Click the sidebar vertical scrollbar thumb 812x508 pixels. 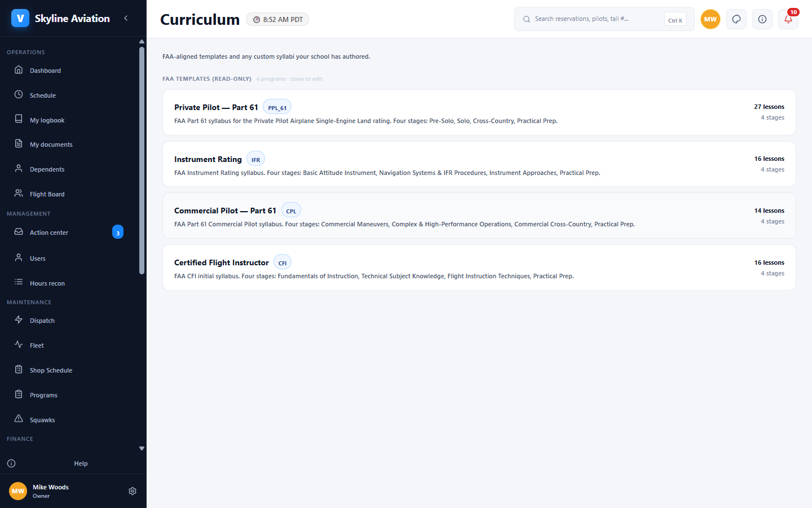click(142, 161)
